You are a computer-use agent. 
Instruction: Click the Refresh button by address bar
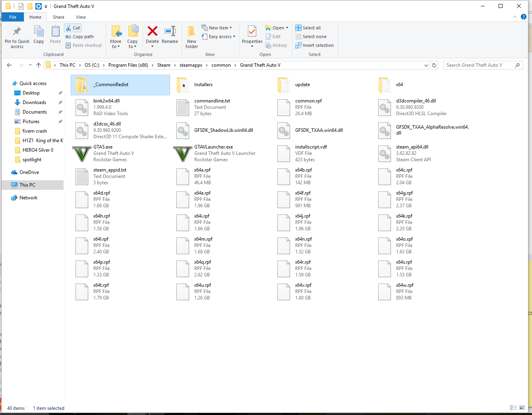point(434,65)
